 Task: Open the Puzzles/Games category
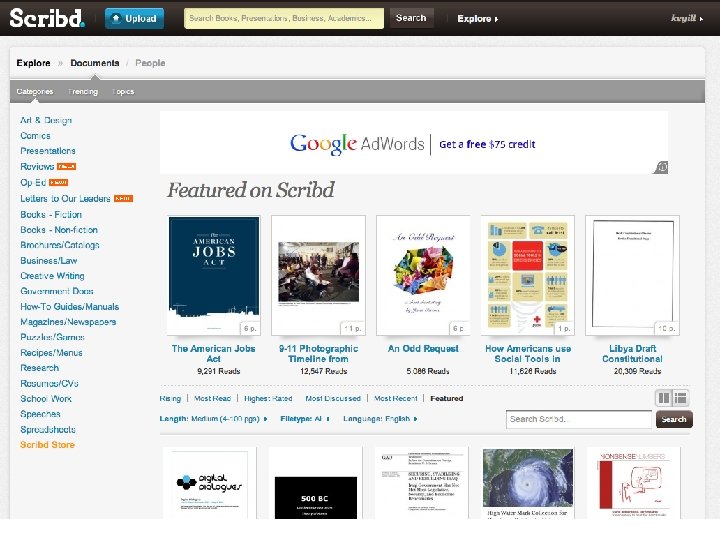click(52, 337)
